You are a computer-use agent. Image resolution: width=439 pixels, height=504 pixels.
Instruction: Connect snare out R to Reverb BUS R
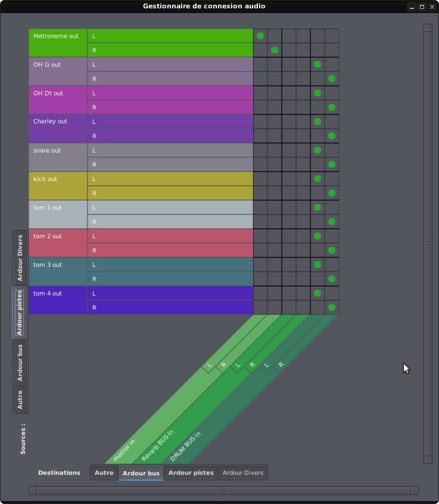click(x=303, y=164)
